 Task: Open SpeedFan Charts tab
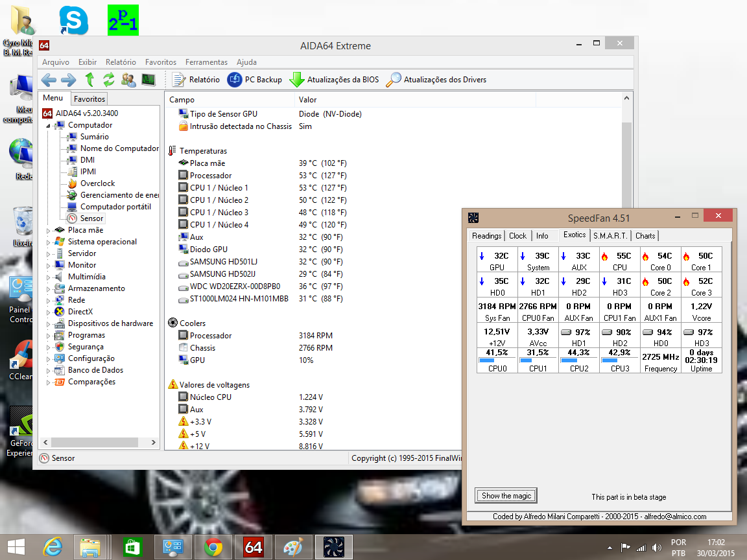tap(645, 236)
